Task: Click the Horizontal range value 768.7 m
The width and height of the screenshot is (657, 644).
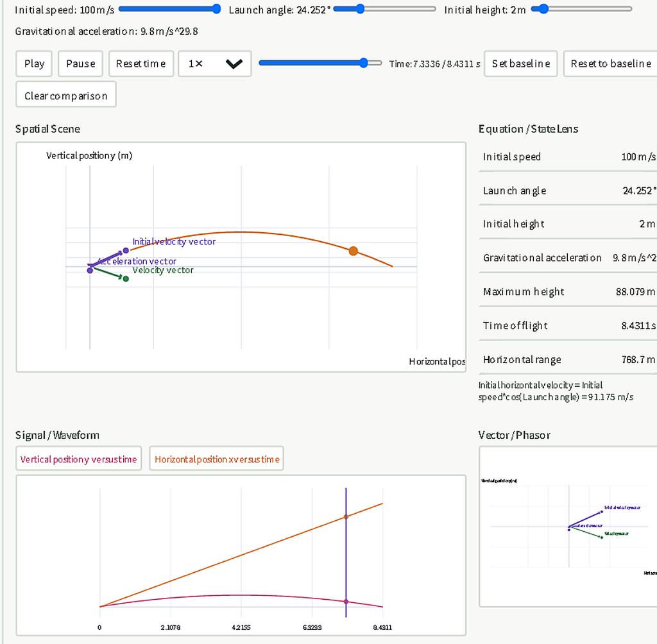Action: 638,359
